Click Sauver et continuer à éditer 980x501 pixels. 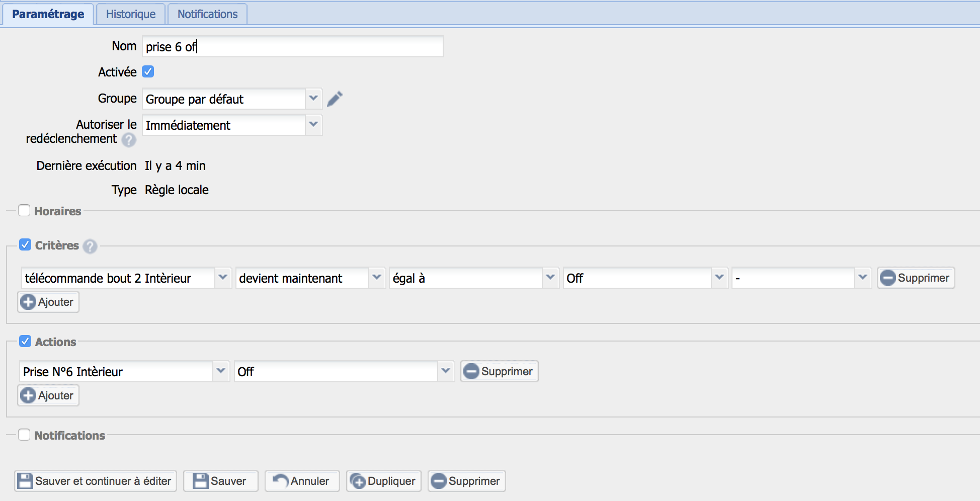[96, 481]
